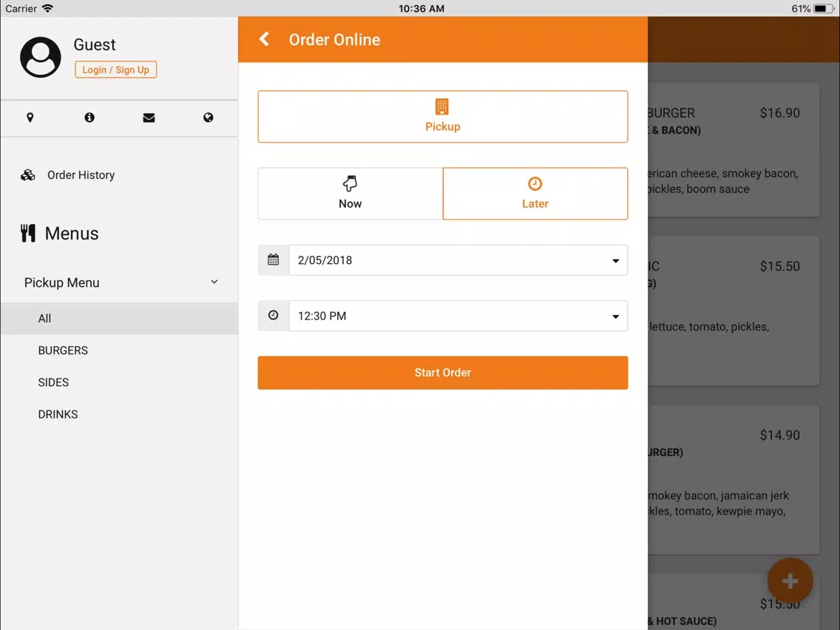Open the date dropdown showing 2/05/2018

tap(458, 260)
